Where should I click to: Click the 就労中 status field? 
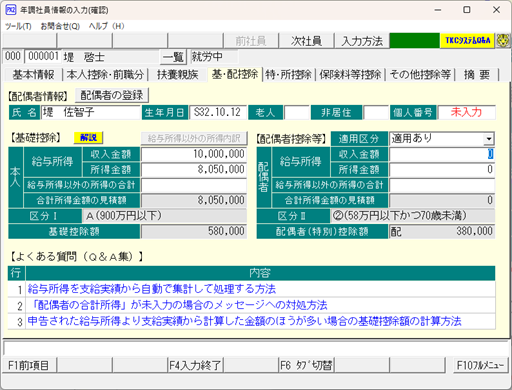(x=214, y=57)
